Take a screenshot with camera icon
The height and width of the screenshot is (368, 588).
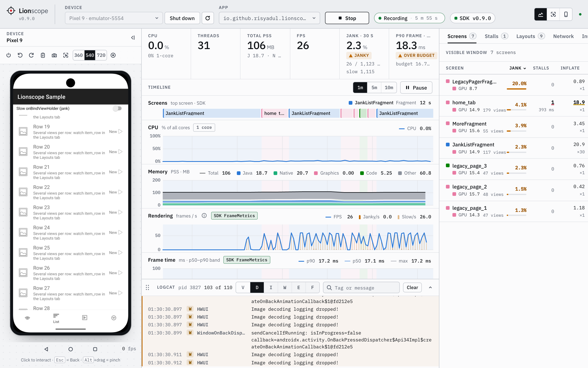tap(54, 55)
